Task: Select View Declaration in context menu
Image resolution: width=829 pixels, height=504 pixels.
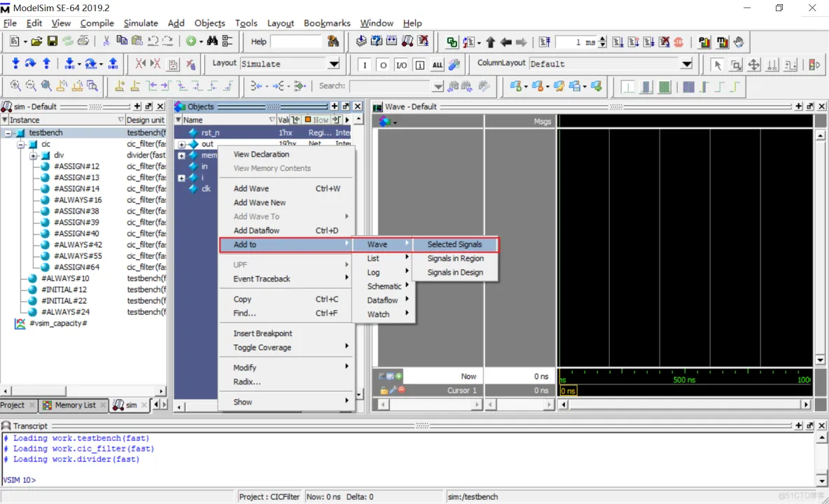Action: (x=261, y=154)
